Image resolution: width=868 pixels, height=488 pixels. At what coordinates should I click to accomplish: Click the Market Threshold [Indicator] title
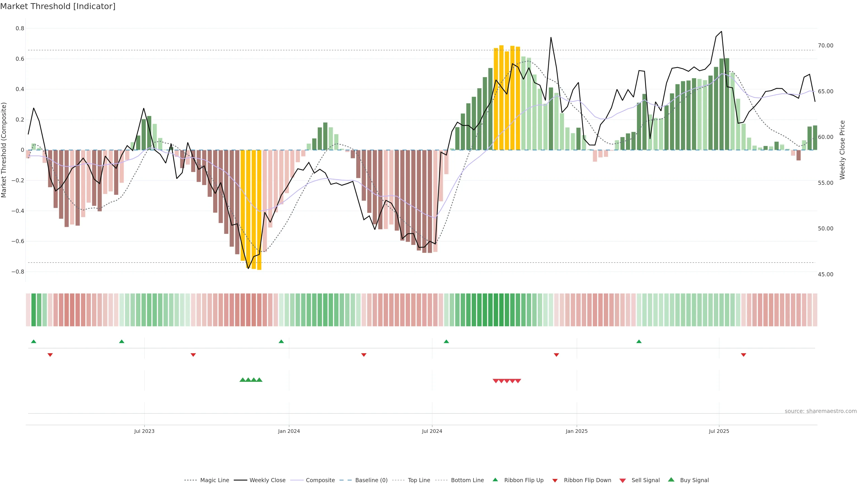click(58, 6)
